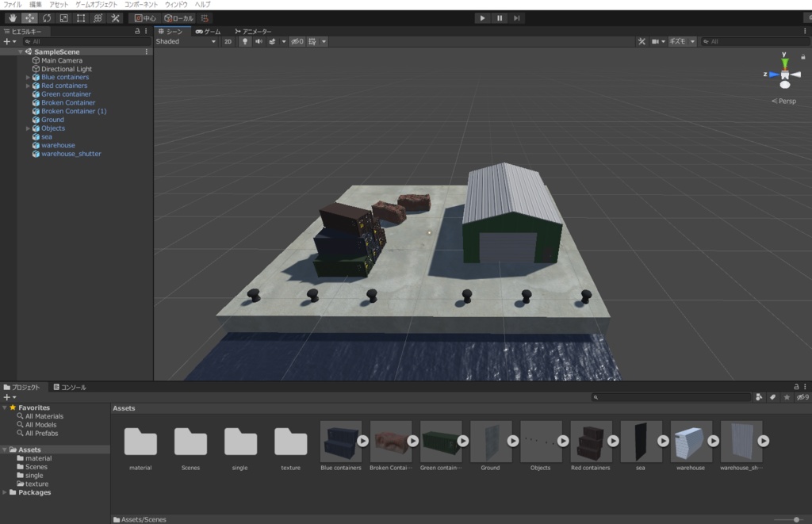Open the effects dropdown arrow
The image size is (812, 524).
pyautogui.click(x=284, y=41)
